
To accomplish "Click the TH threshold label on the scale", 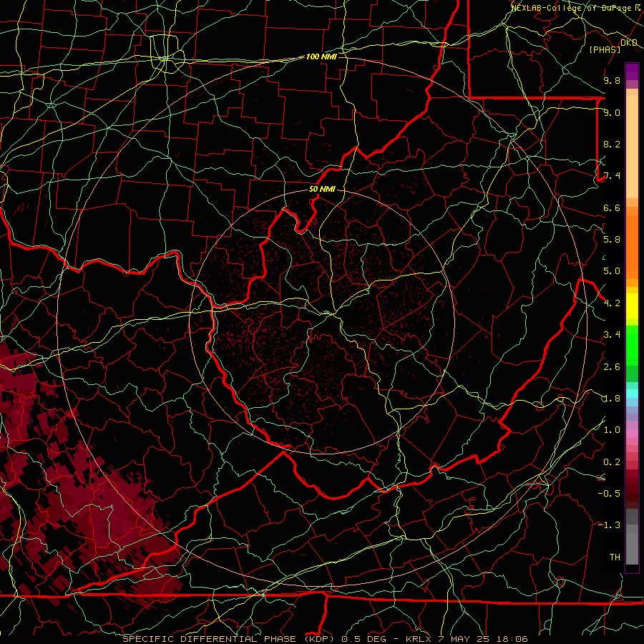I will (615, 557).
